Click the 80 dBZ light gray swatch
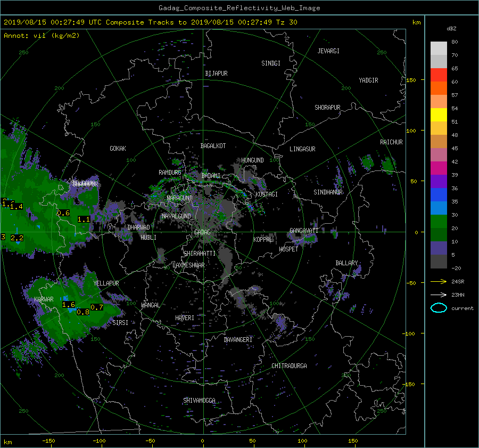This screenshot has width=479, height=448. [439, 48]
